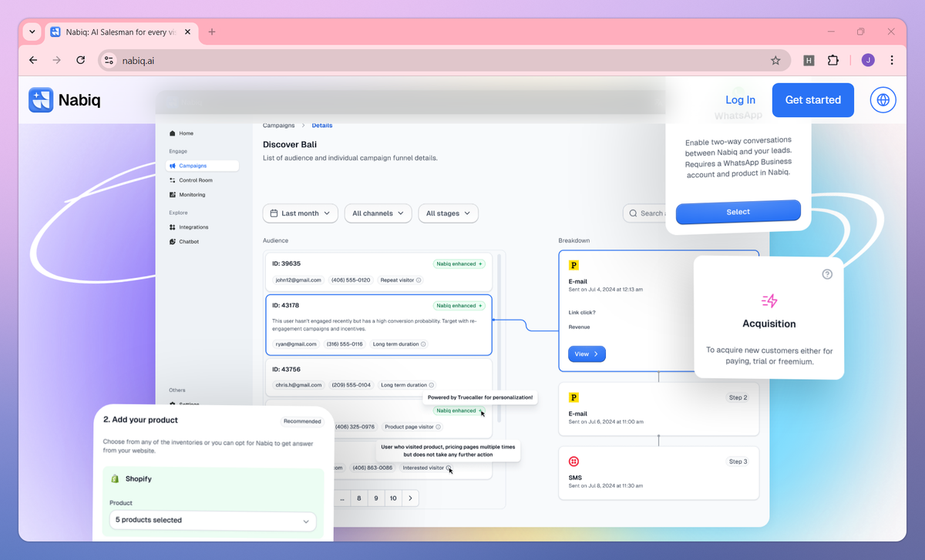Open the Last month date dropdown

point(301,213)
